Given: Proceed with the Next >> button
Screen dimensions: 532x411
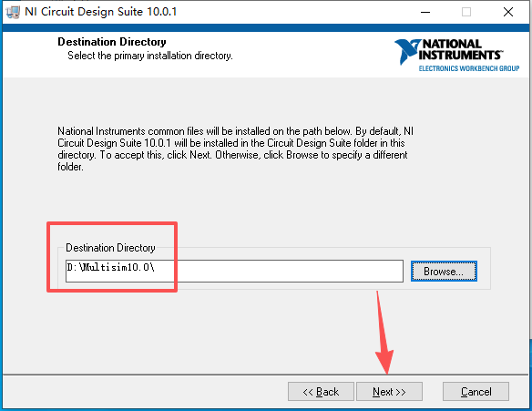Looking at the screenshot, I should [x=389, y=392].
